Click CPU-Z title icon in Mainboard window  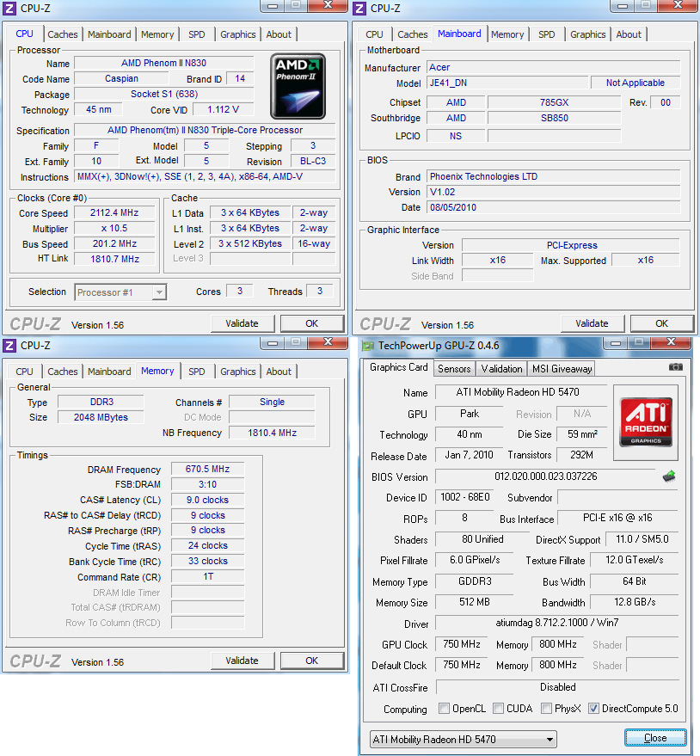click(359, 9)
